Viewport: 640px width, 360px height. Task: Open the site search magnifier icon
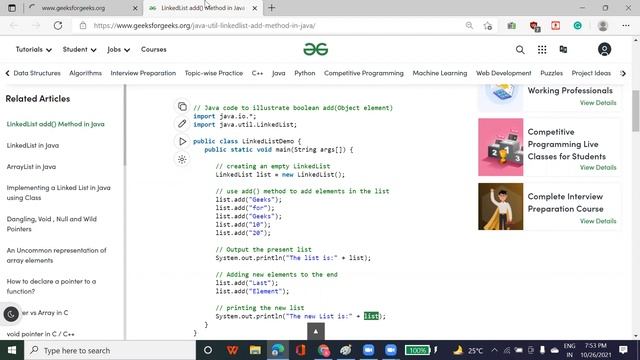520,50
